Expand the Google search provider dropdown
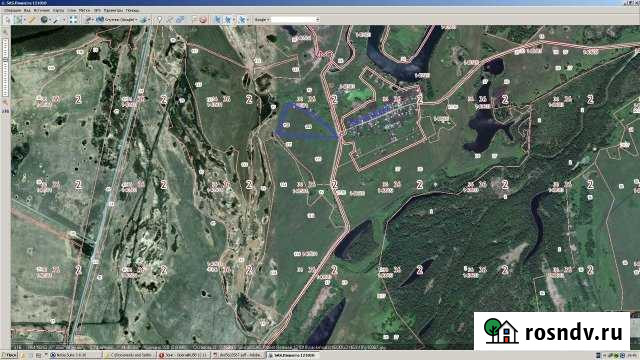640x360 pixels. [262, 20]
